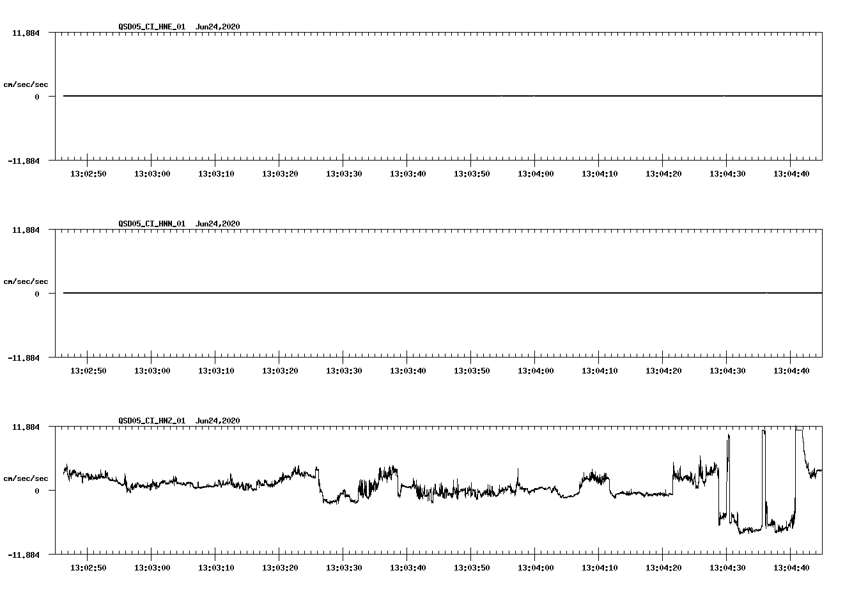This screenshot has height=591, width=868.
Task: Click the -11.884 lower limit of HNN plot
Action: pos(24,358)
